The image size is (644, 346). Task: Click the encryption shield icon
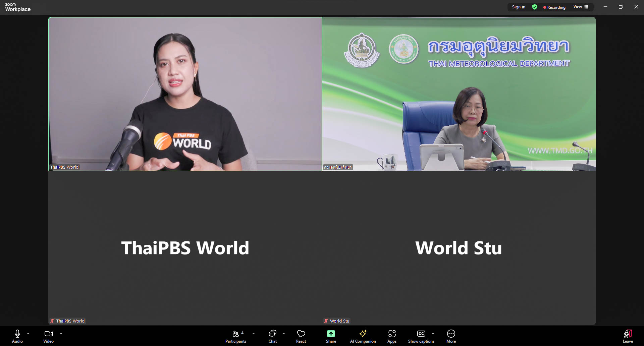point(535,7)
